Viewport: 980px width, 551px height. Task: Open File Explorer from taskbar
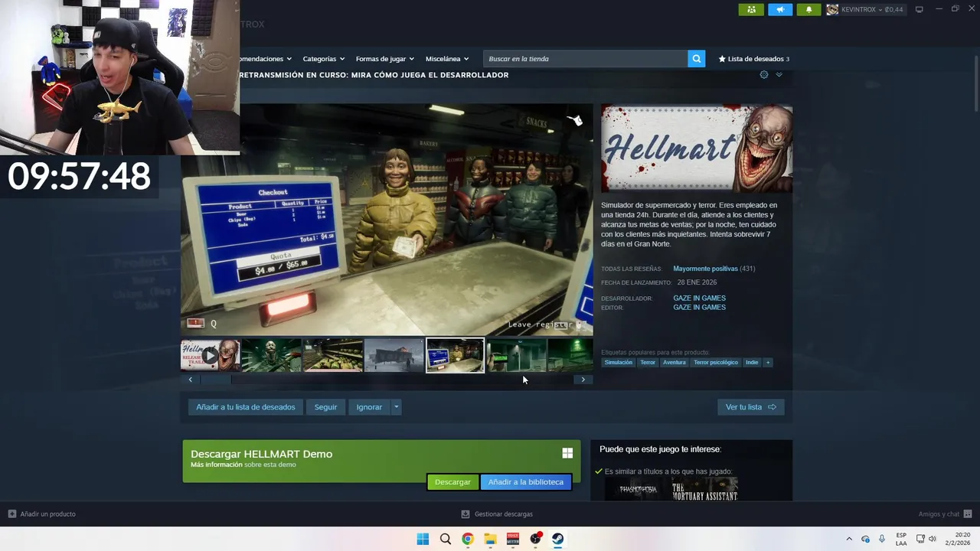490,539
